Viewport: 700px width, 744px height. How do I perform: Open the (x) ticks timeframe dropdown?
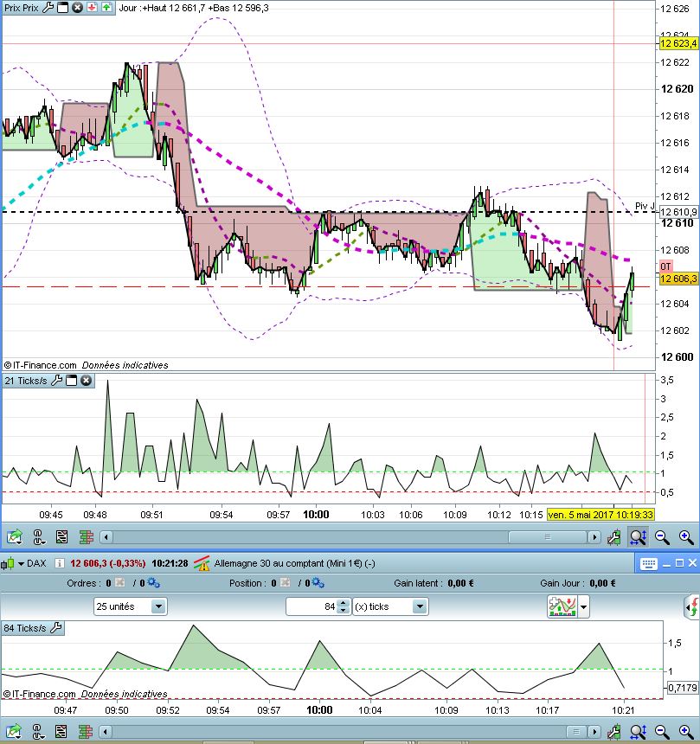coord(390,606)
